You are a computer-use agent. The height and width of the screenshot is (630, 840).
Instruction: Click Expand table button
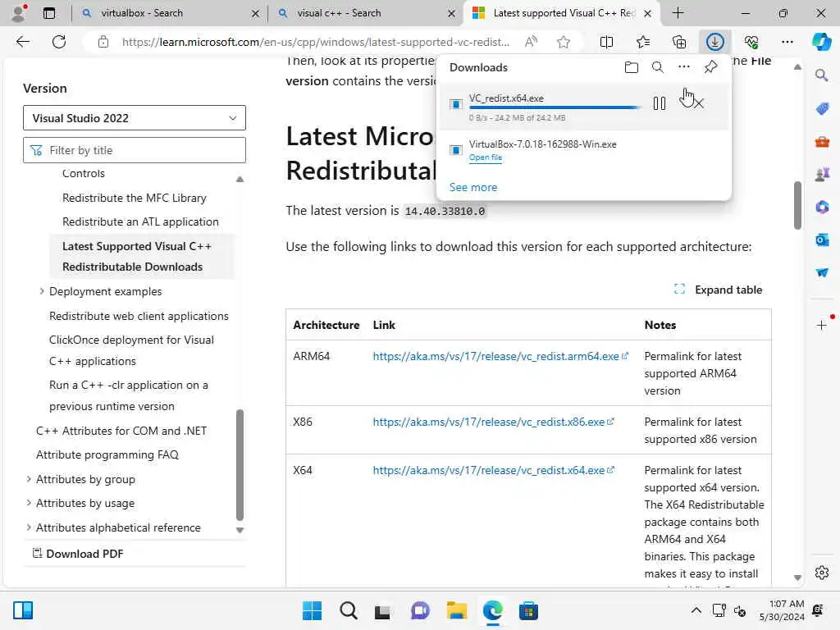tap(718, 290)
